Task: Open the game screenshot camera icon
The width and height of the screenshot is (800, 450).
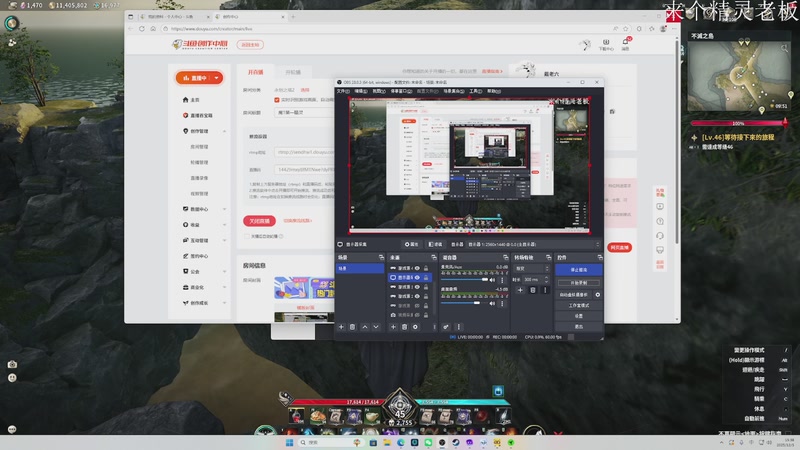Action: click(x=12, y=364)
